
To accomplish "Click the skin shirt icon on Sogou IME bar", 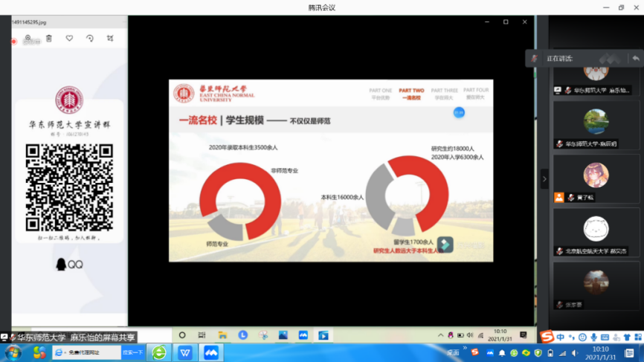I will [627, 337].
